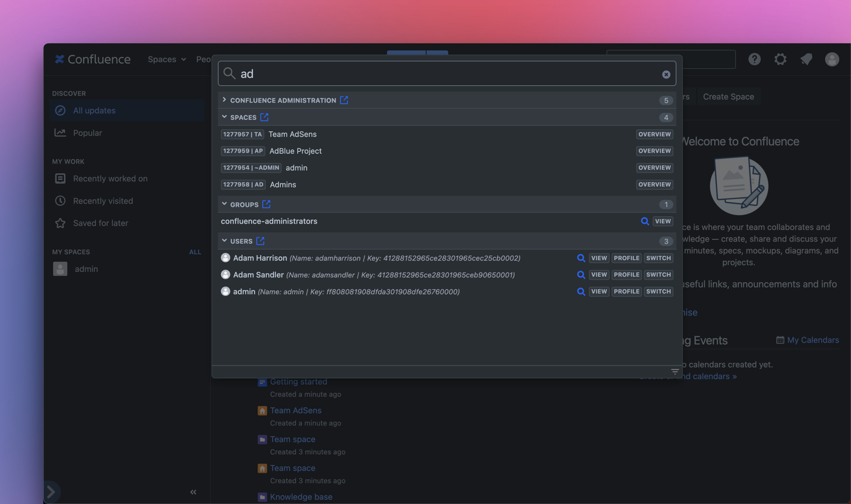The height and width of the screenshot is (504, 851).
Task: Open the Spaces dropdown menu
Action: pos(167,59)
